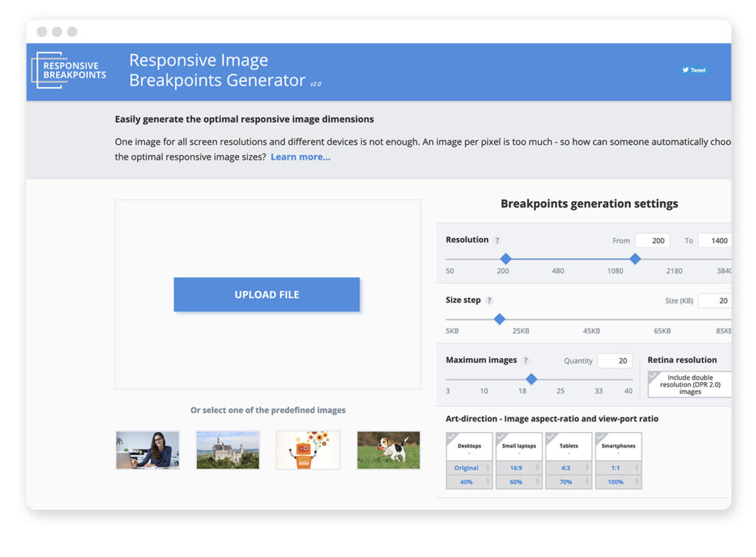The image size is (756, 557).
Task: Toggle the Smartphones art-direction card checkmark
Action: 600,437
